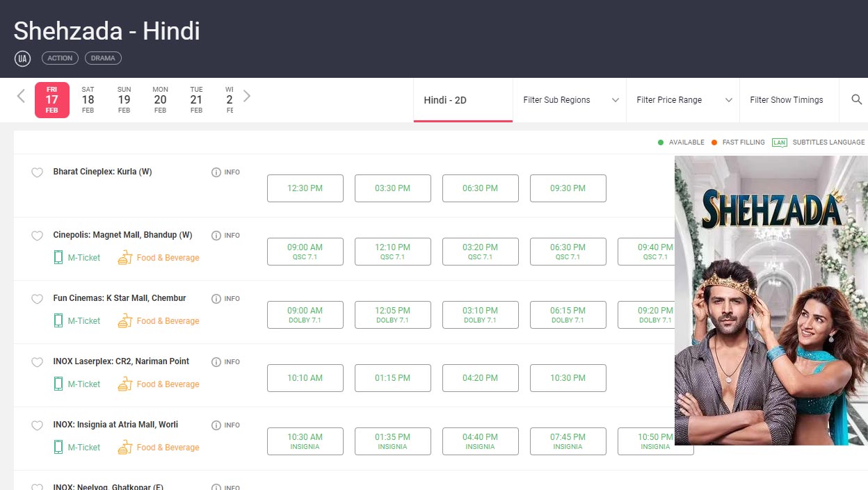Click the search magnifier icon
This screenshot has height=490, width=868.
pyautogui.click(x=857, y=100)
